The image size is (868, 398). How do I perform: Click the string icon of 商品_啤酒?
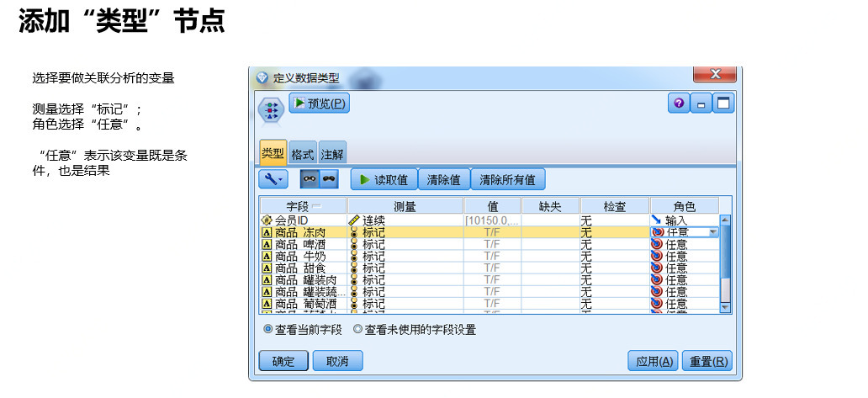point(267,244)
